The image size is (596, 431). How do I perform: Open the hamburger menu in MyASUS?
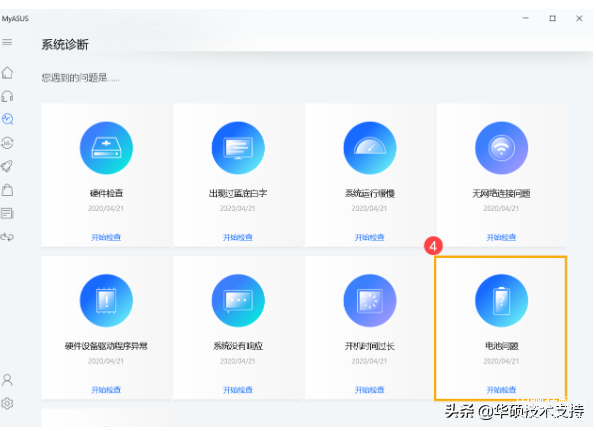tap(7, 42)
